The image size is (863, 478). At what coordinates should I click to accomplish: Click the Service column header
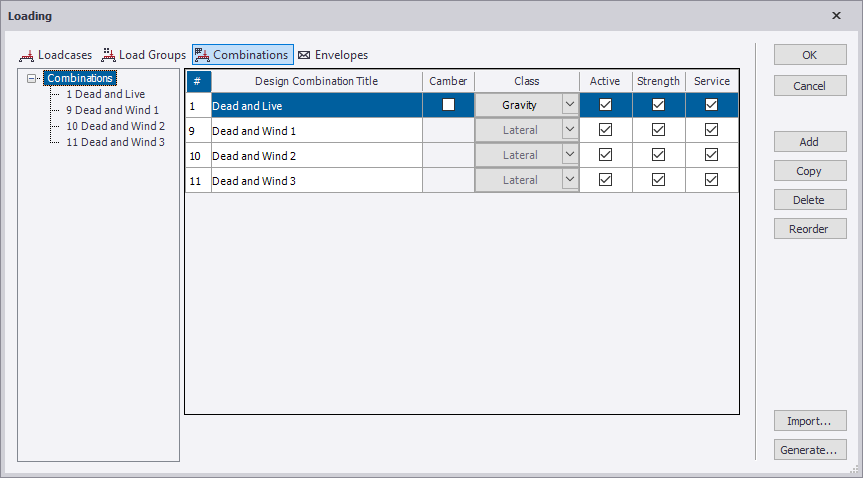(x=712, y=81)
